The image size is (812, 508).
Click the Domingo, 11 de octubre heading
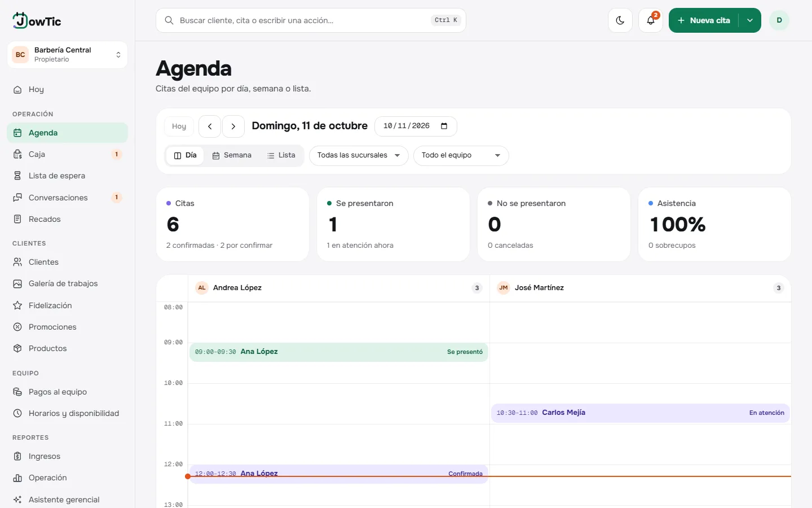pos(310,126)
